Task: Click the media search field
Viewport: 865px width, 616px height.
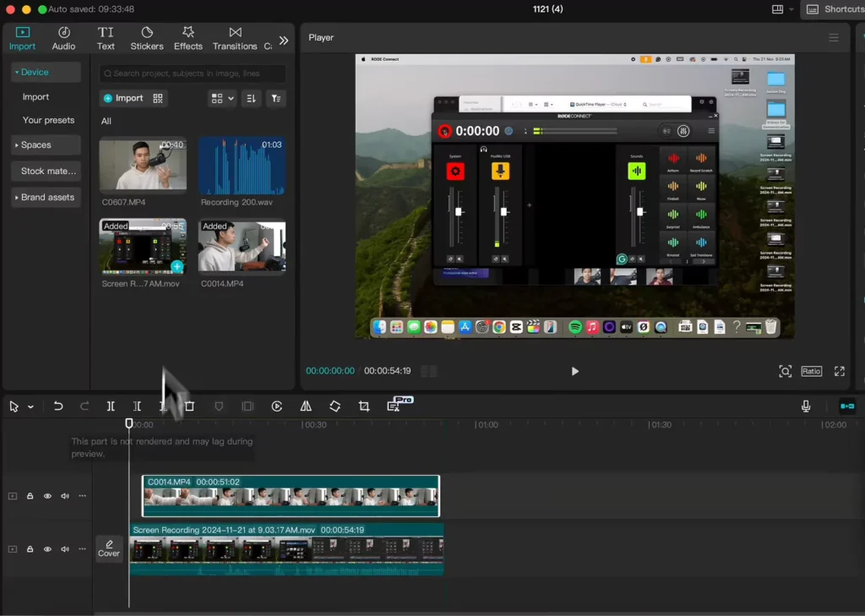Action: coord(193,74)
